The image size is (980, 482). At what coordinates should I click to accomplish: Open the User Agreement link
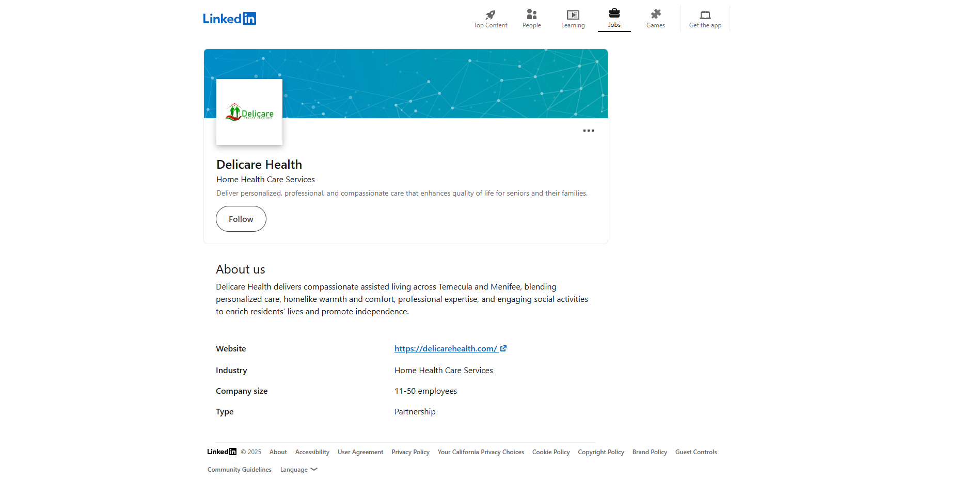coord(360,452)
